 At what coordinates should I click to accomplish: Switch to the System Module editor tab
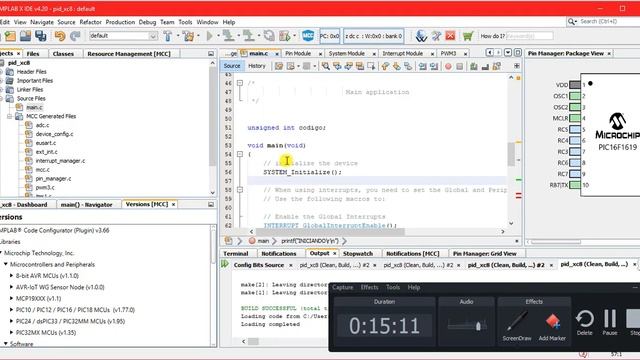(x=347, y=53)
